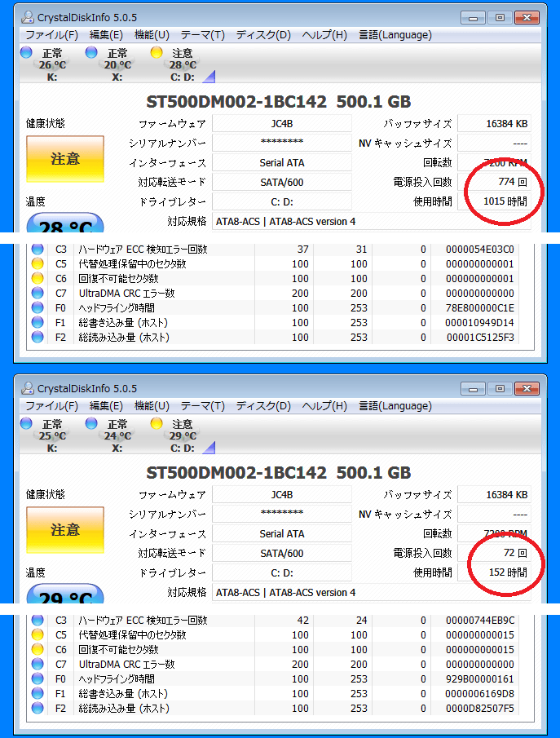Screen dimensions: 560x738
Task: Click blue status dot for F2 row in upper window
Action: [x=37, y=337]
